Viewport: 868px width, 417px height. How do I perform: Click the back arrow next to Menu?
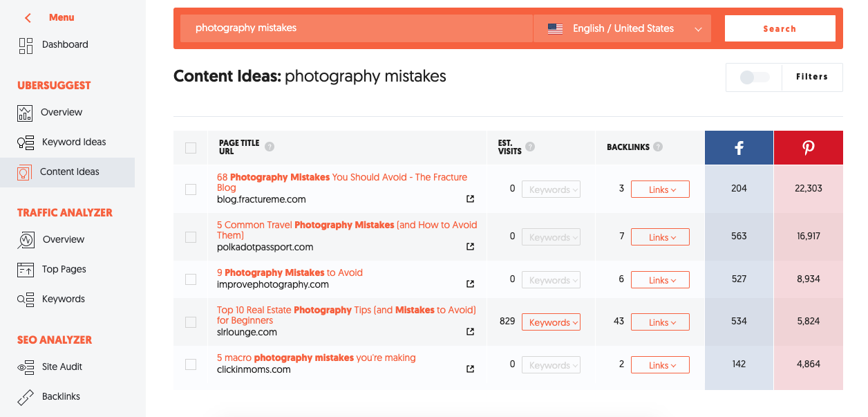[28, 18]
